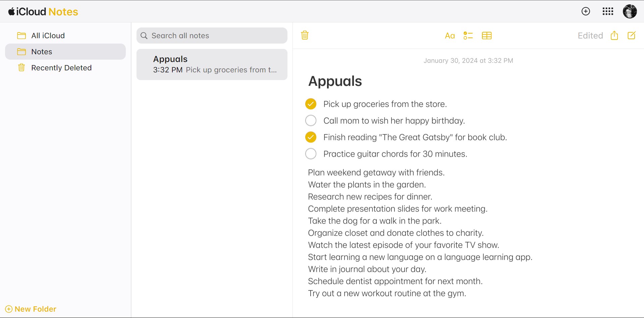Create a New Folder

click(x=31, y=309)
